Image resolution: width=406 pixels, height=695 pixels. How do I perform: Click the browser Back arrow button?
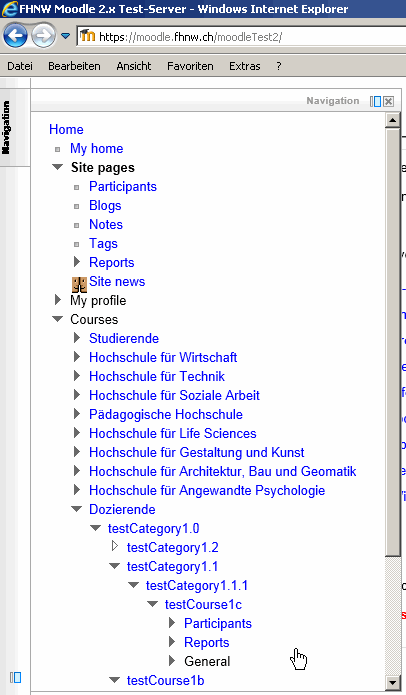coord(15,36)
